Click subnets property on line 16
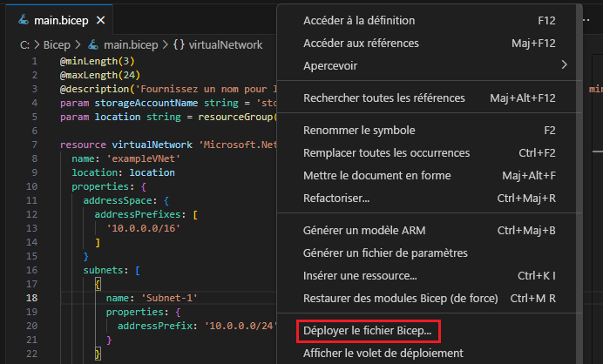Screen dimensions: 603x364 [103, 270]
